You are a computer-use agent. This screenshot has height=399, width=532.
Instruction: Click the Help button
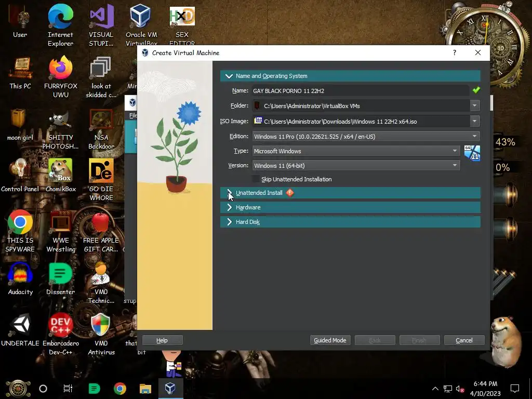point(162,340)
